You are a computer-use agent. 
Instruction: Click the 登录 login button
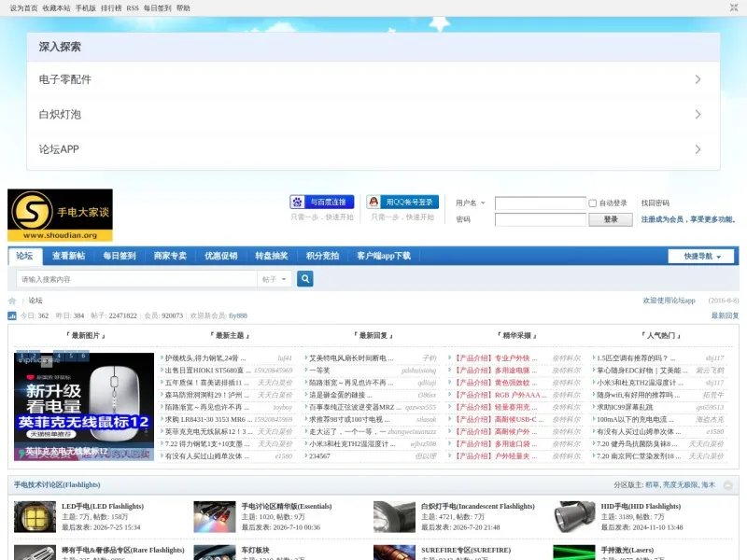click(611, 219)
